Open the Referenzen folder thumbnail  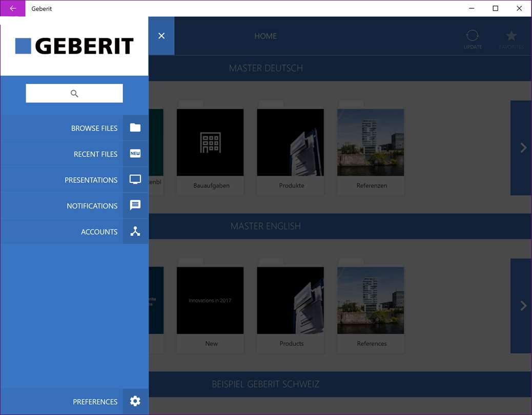[x=371, y=142]
